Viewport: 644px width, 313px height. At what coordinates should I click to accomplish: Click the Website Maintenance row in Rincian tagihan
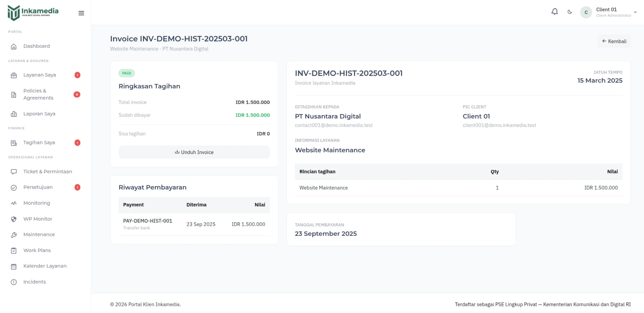click(x=458, y=188)
